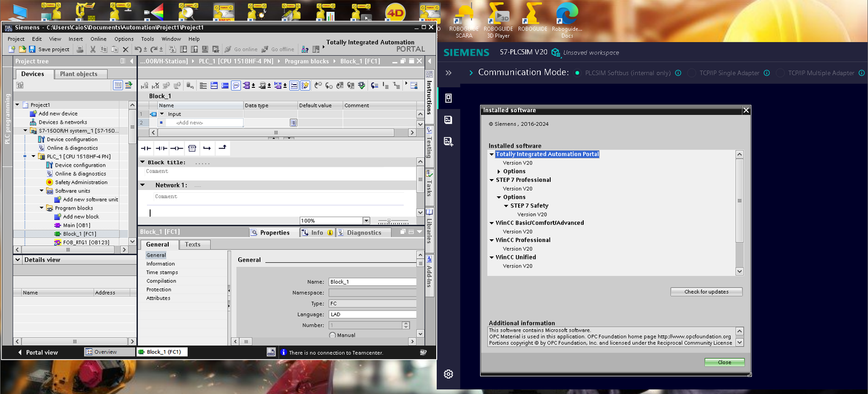Click the block Name input field
This screenshot has height=394, width=868.
(372, 282)
